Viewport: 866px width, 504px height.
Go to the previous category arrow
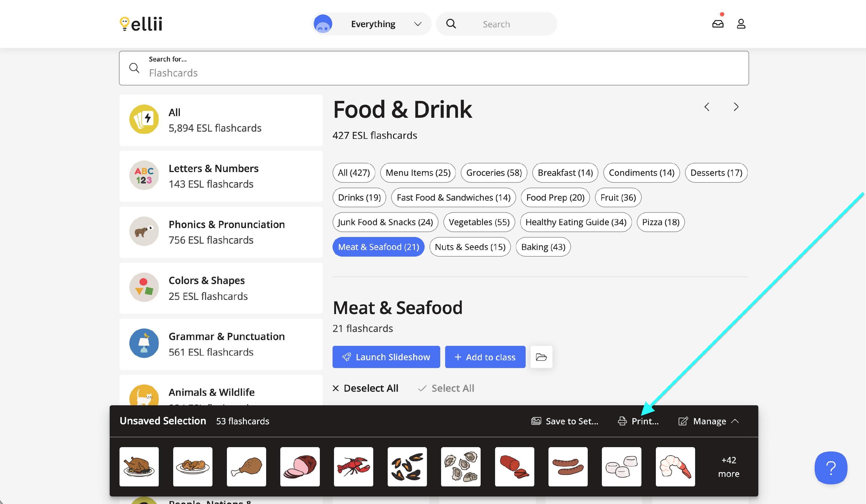pos(707,107)
